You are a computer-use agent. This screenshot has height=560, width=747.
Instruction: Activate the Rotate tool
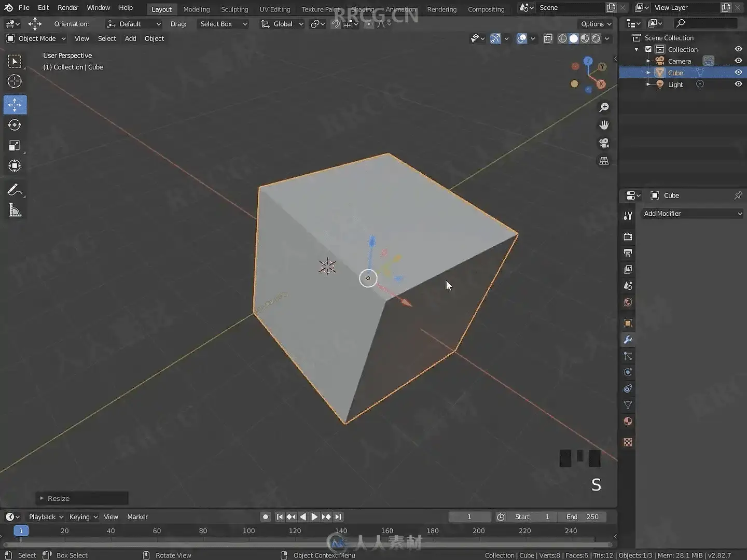[x=15, y=125]
